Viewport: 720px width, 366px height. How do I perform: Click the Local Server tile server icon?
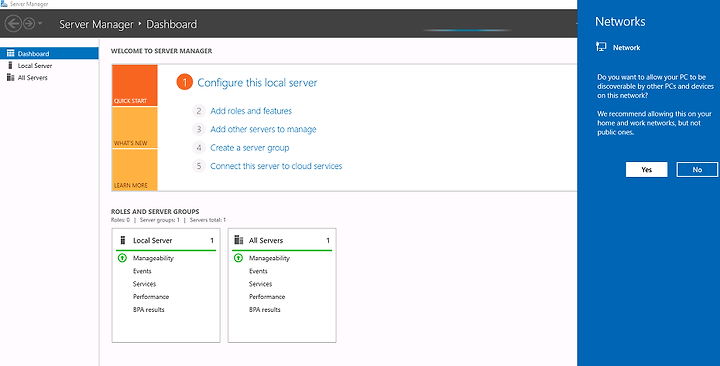pos(123,240)
